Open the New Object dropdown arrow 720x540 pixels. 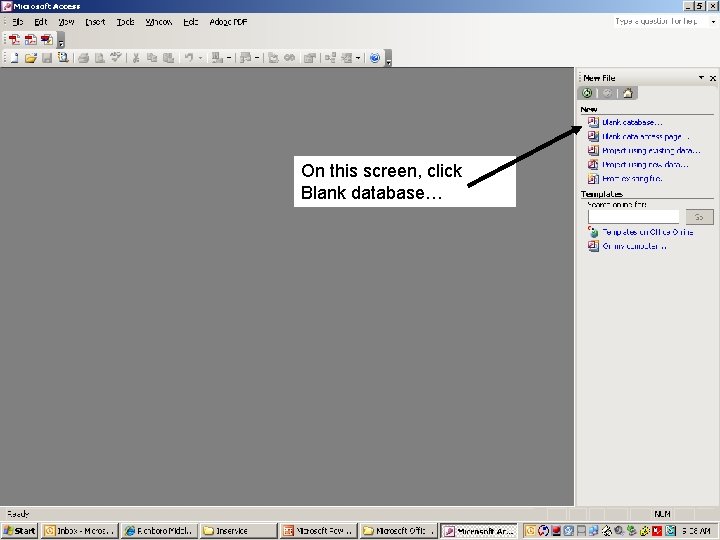(358, 58)
